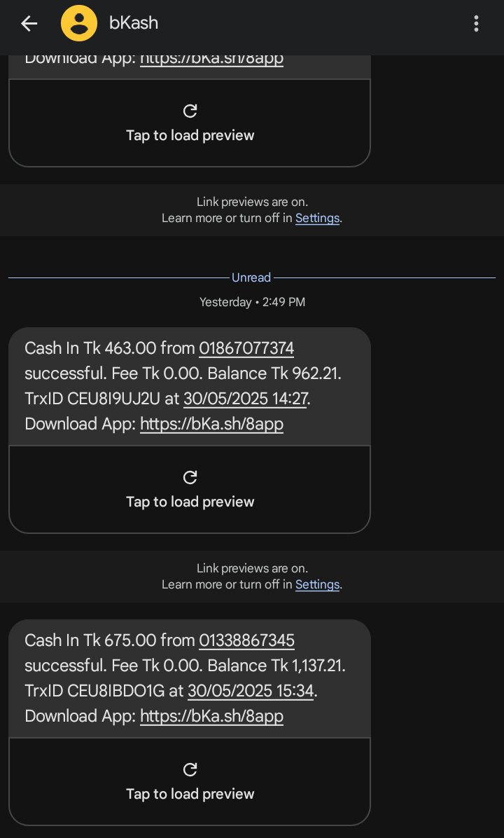
Task: Click phone number 01338867345 link
Action: coord(246,640)
